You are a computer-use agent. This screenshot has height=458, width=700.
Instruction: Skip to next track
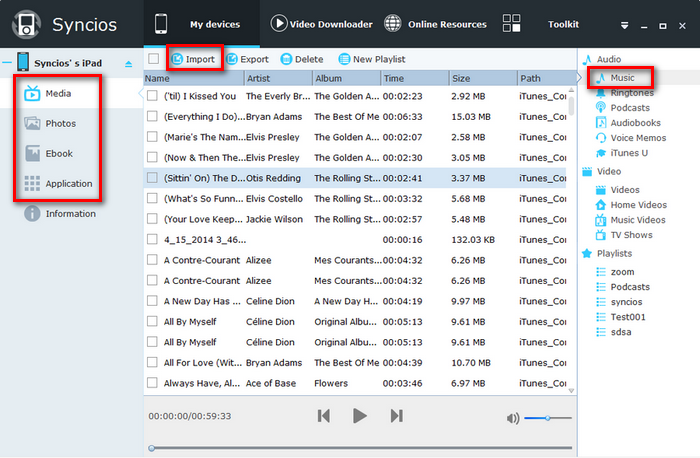pos(396,416)
